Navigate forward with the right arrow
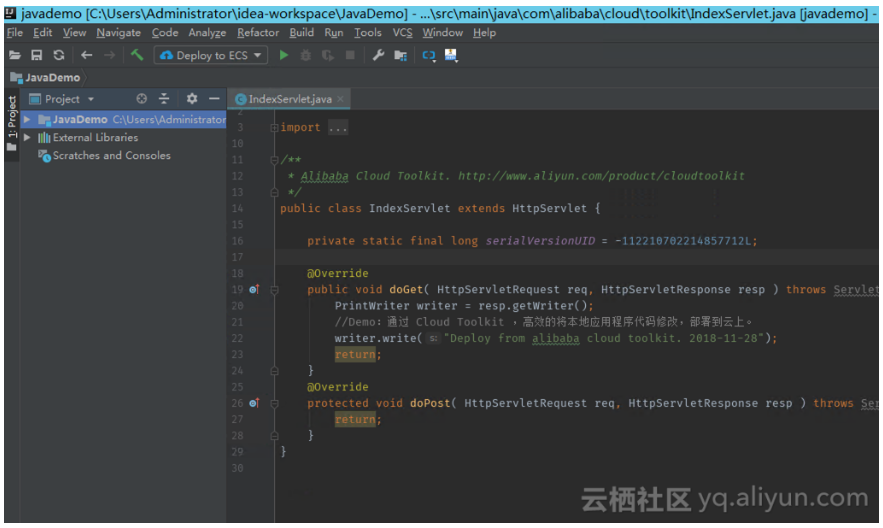Image resolution: width=883 pixels, height=528 pixels. tap(110, 55)
